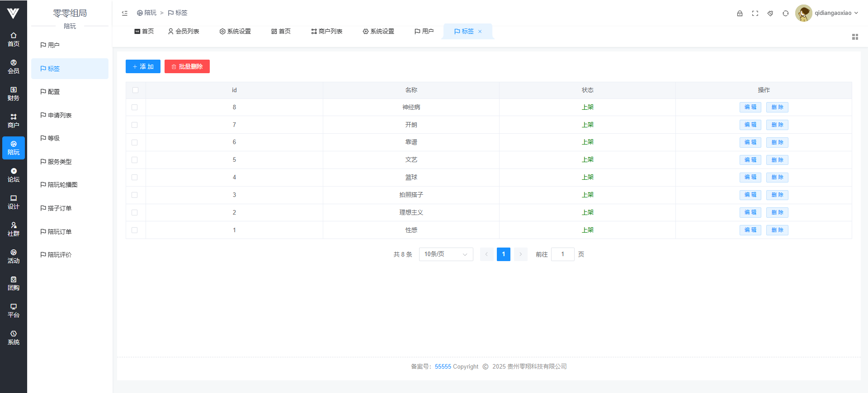Tick the checkbox for row id 8
The height and width of the screenshot is (393, 868).
pyautogui.click(x=134, y=108)
